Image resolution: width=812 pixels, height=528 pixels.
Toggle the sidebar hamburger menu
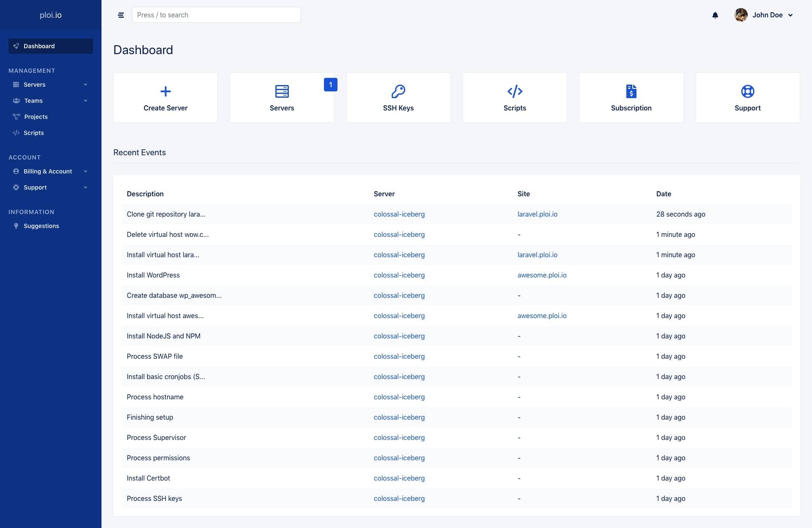[121, 15]
